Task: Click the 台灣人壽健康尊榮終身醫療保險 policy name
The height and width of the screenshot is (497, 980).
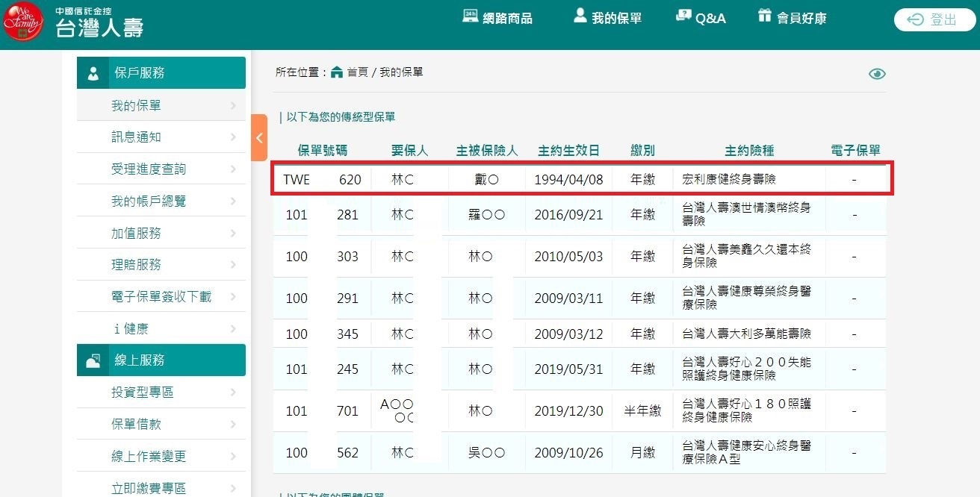Action: coord(746,298)
